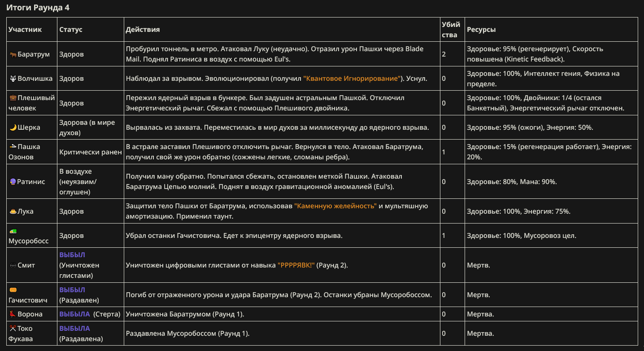Screen dimensions: 644x351
Task: Click the wolf emoji next to Волчишка
Action: 13,79
